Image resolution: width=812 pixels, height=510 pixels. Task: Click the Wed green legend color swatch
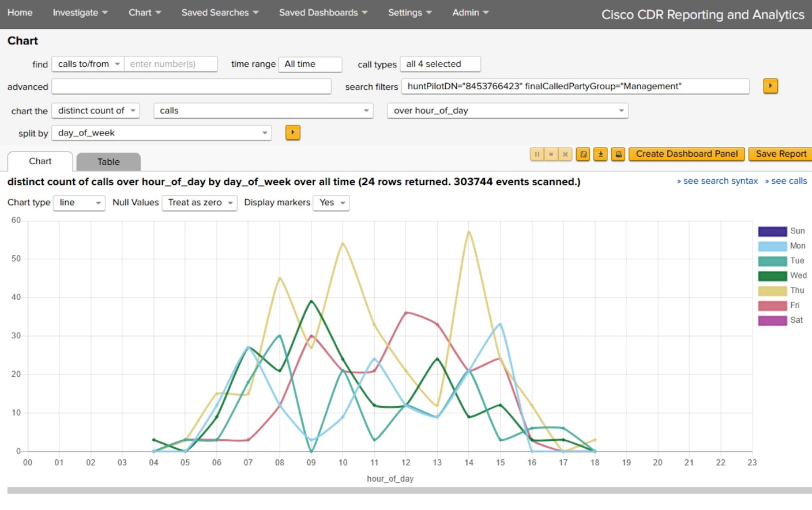pos(772,276)
